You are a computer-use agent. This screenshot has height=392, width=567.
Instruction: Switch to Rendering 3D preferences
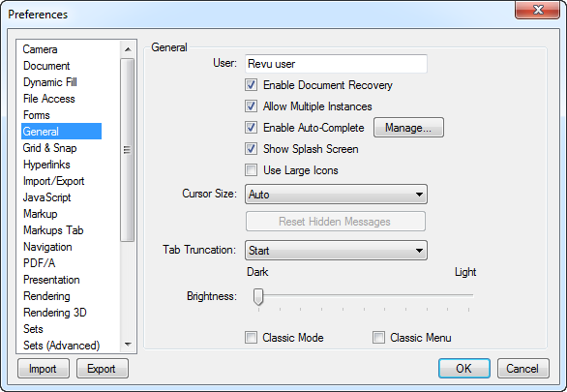pyautogui.click(x=54, y=313)
